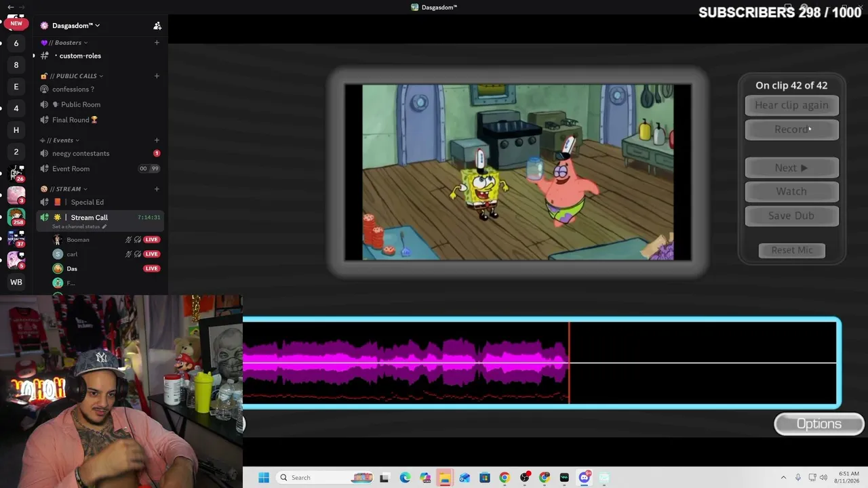Click the Hear clip again button

791,105
